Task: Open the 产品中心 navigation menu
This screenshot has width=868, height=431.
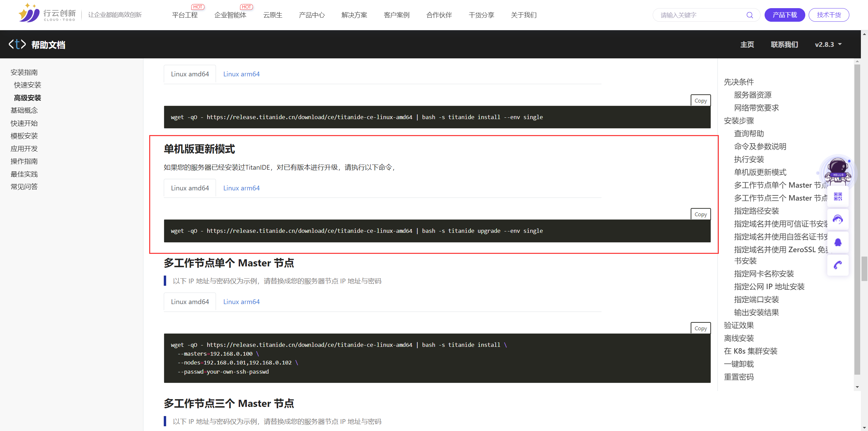Action: 312,15
